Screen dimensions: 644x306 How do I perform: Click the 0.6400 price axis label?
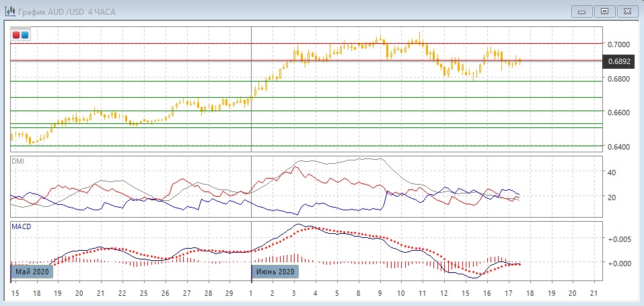point(618,146)
